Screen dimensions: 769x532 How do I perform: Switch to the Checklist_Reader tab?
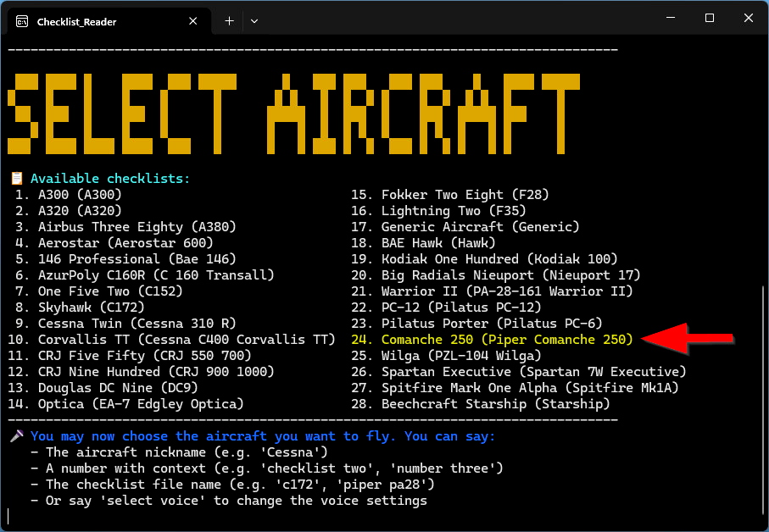click(102, 21)
